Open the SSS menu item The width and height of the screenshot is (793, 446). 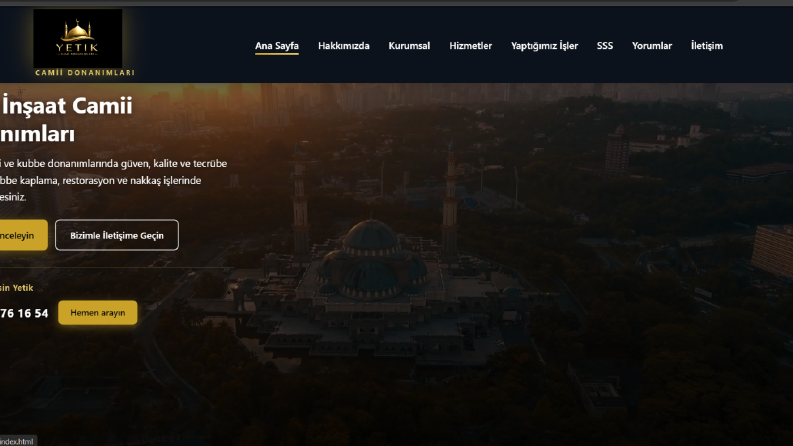click(605, 46)
